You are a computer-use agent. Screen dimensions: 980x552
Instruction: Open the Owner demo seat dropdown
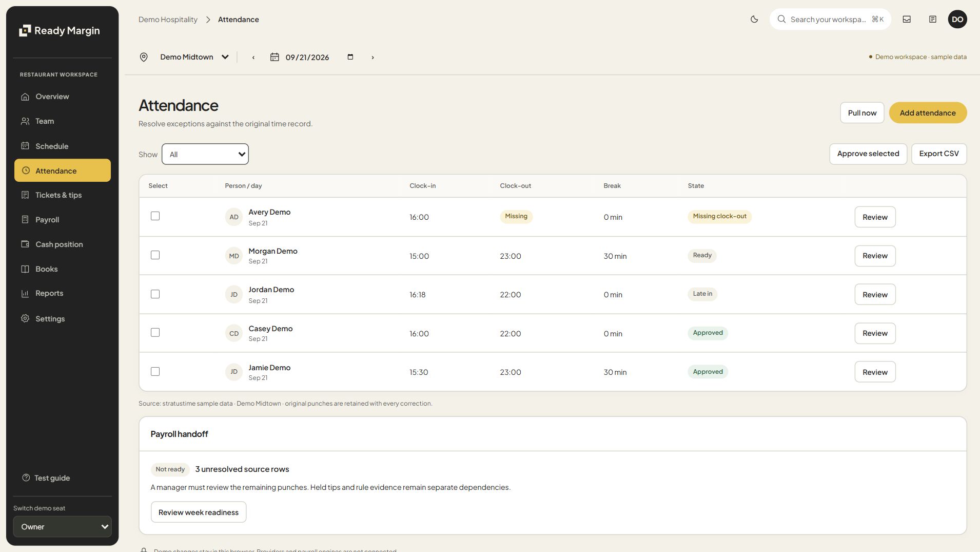(62, 527)
